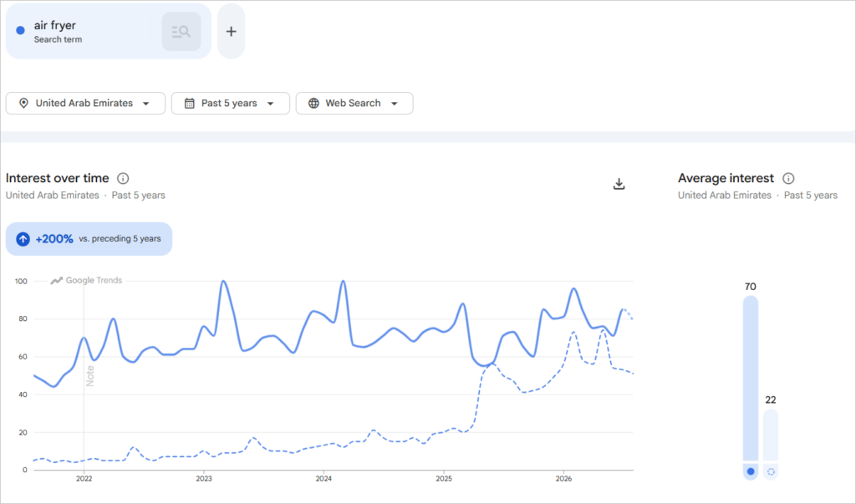The width and height of the screenshot is (856, 504).
Task: Click the Google Trends logo in chart
Action: [86, 281]
